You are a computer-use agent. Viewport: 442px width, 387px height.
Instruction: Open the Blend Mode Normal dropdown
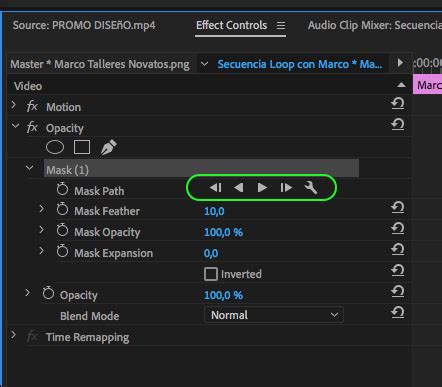coord(274,315)
